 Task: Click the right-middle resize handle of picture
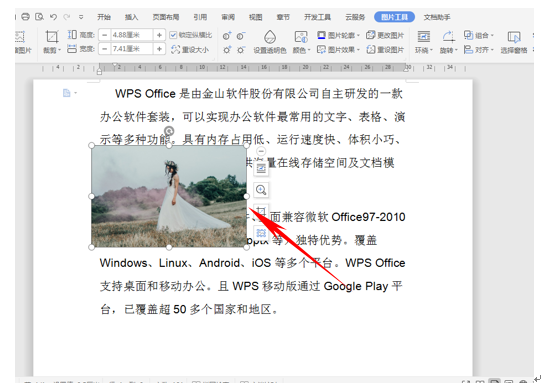(x=247, y=196)
